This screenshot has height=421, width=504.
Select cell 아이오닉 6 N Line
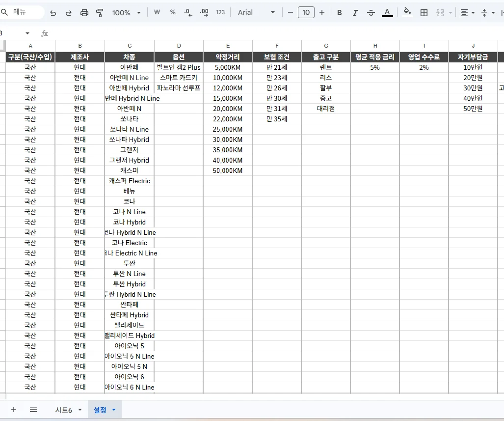click(x=130, y=387)
